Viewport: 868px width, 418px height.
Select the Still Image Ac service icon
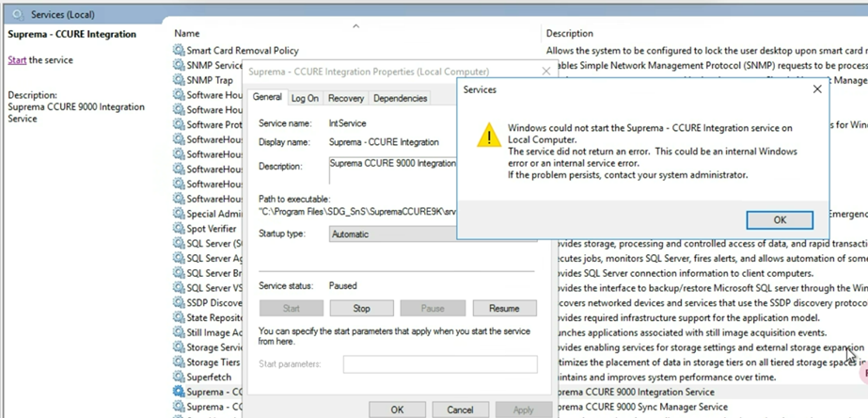179,332
